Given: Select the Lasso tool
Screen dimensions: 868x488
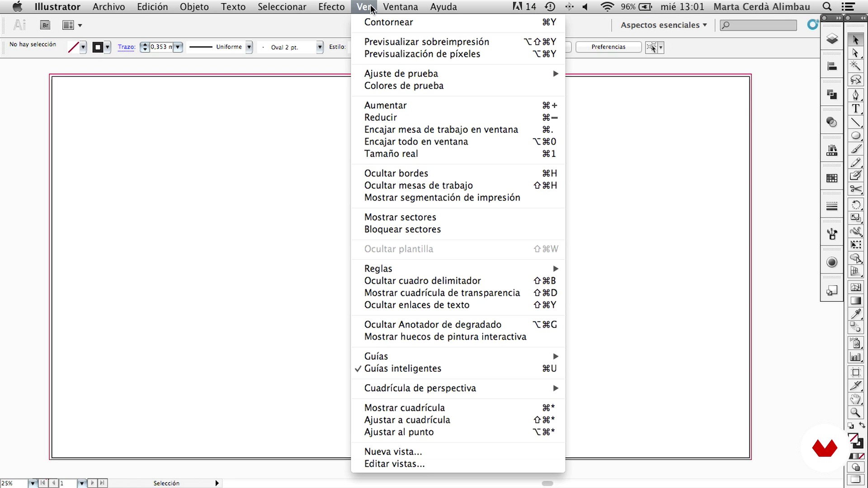Looking at the screenshot, I should [855, 80].
